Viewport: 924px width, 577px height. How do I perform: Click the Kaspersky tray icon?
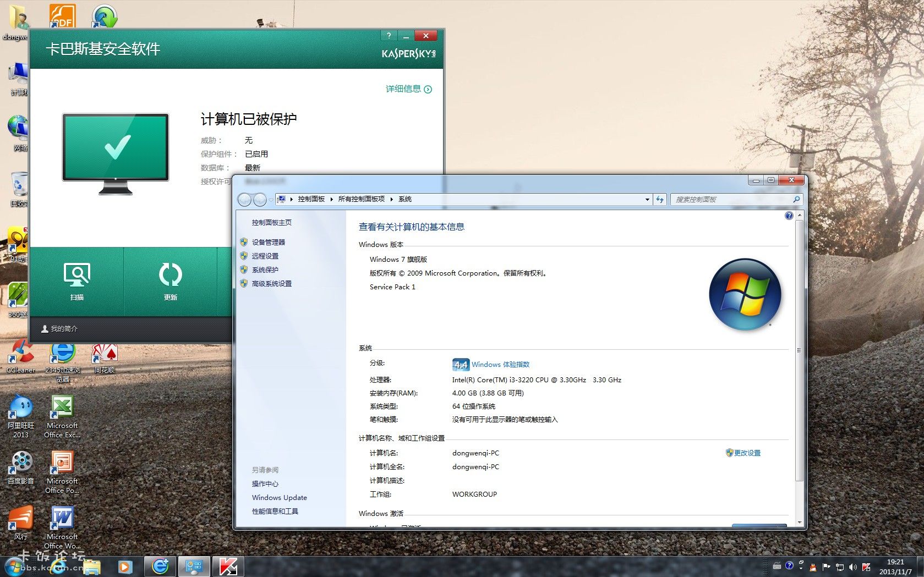click(x=866, y=567)
